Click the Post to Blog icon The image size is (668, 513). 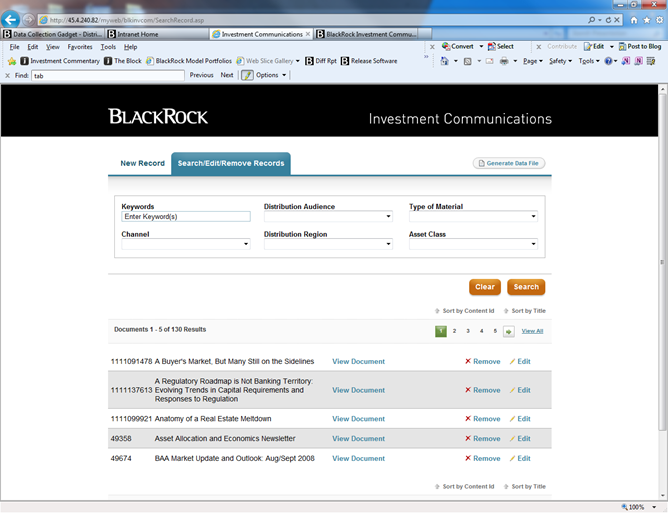(622, 46)
